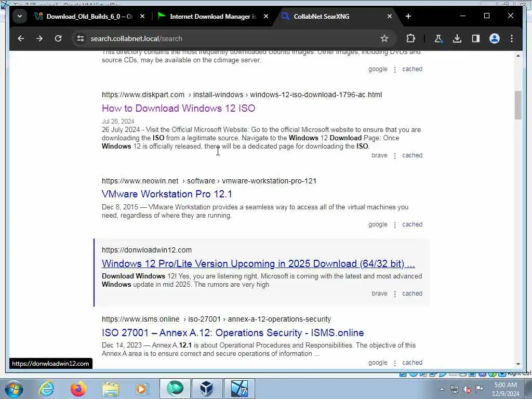Image resolution: width=532 pixels, height=399 pixels.
Task: Open Windows Explorer folder from taskbar
Action: [x=111, y=389]
